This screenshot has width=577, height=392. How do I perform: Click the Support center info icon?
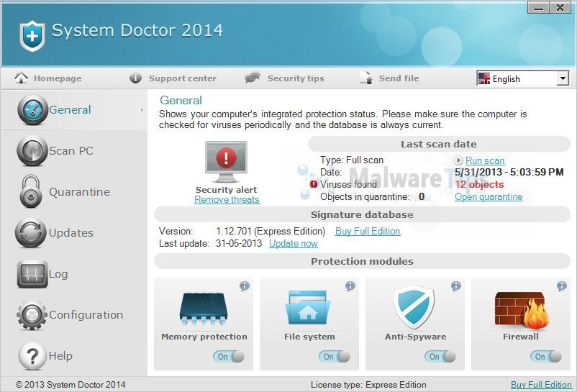tap(135, 78)
